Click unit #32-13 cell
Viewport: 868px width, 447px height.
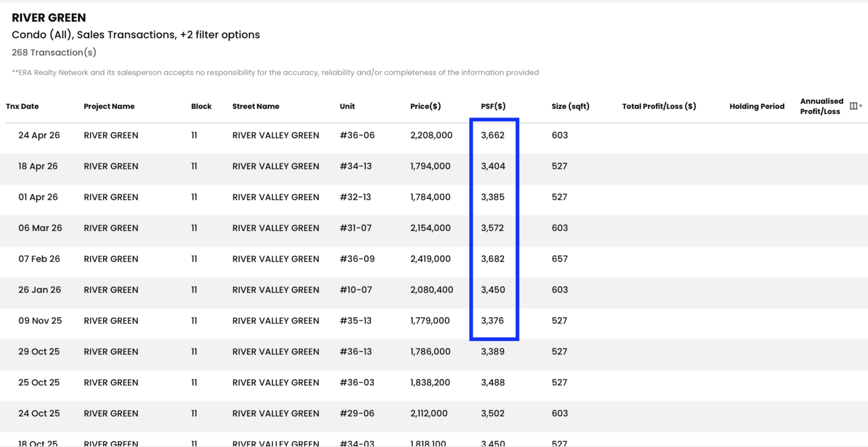tap(355, 197)
